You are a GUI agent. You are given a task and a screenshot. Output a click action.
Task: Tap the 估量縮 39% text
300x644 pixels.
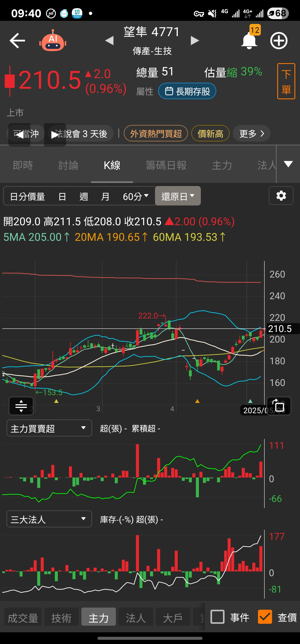pyautogui.click(x=233, y=72)
